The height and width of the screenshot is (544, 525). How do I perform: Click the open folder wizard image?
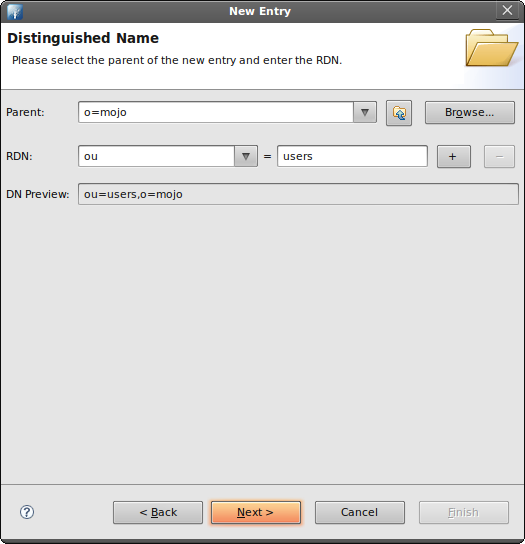(x=492, y=48)
